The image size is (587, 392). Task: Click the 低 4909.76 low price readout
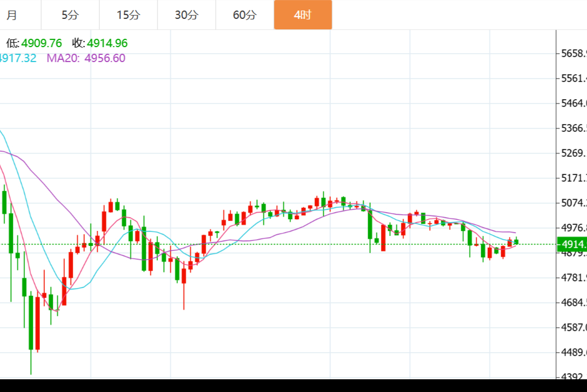(34, 43)
